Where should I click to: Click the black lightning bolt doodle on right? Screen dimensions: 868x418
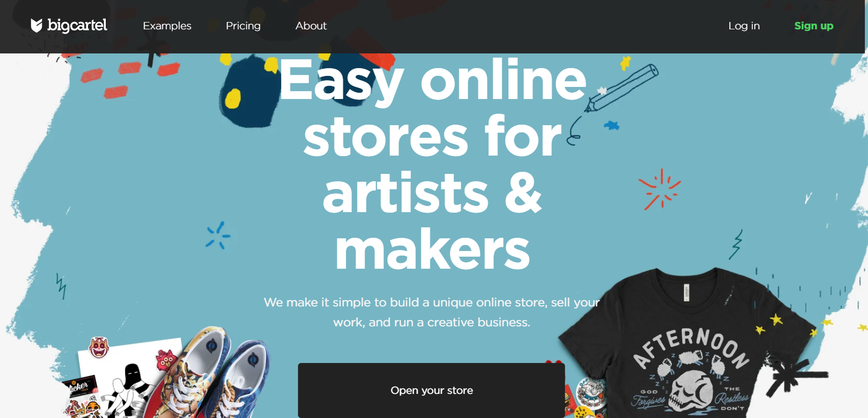(x=736, y=245)
